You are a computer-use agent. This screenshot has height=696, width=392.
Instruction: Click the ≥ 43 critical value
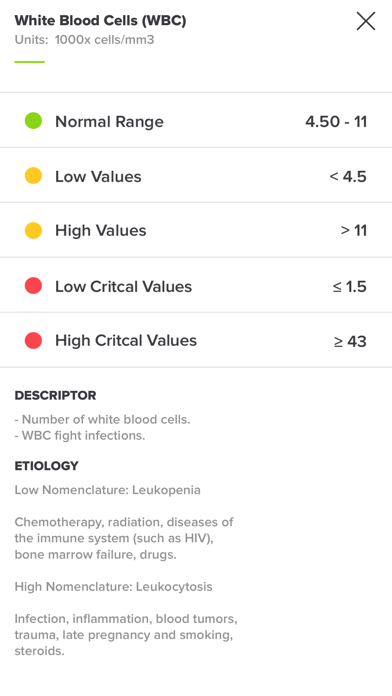click(350, 341)
